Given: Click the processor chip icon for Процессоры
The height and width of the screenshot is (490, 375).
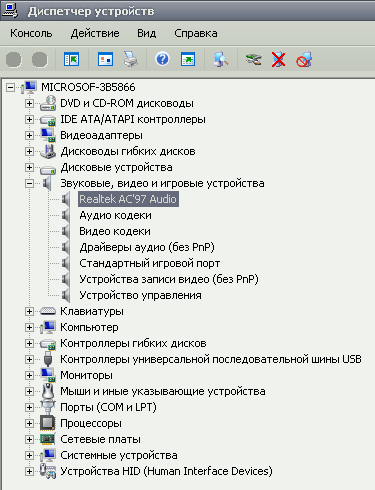Looking at the screenshot, I should (48, 423).
